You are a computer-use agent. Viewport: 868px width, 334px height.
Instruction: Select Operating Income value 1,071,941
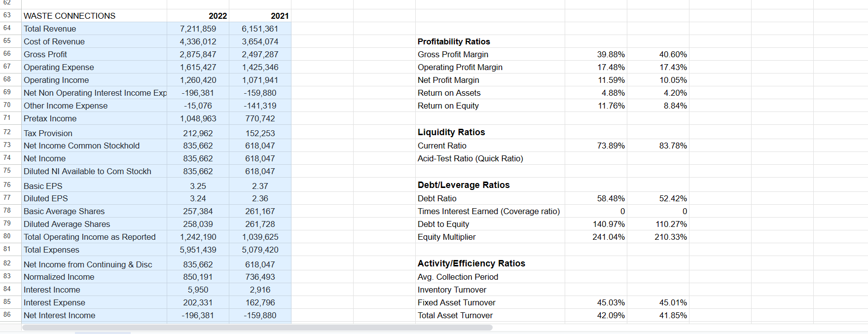(260, 80)
